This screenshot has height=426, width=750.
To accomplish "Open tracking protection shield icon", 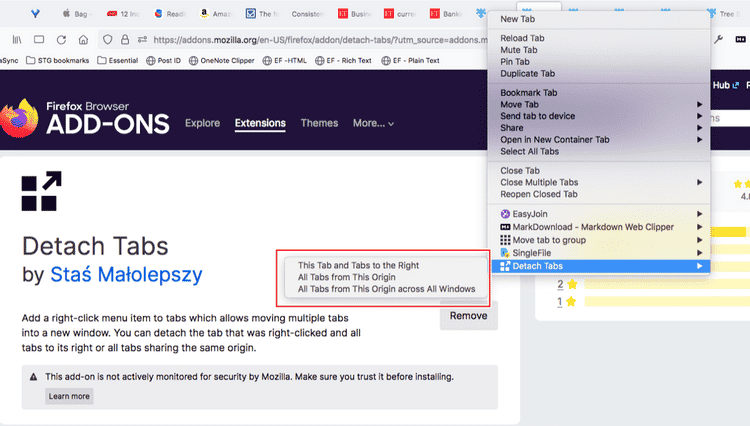I will coord(108,40).
